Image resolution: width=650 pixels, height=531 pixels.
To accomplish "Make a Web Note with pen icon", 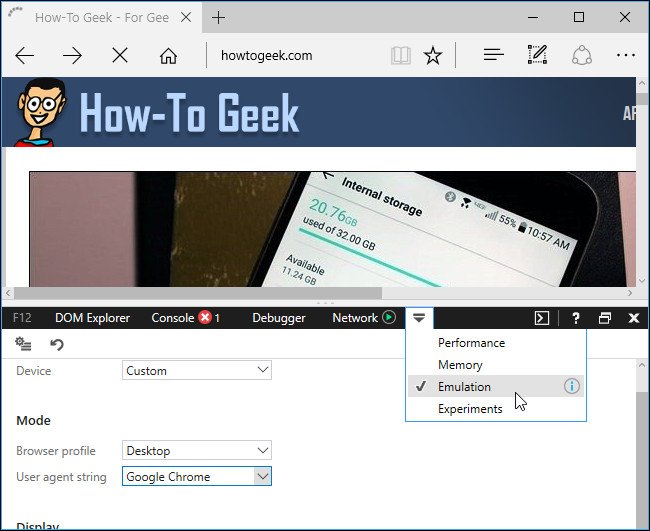I will pos(537,55).
